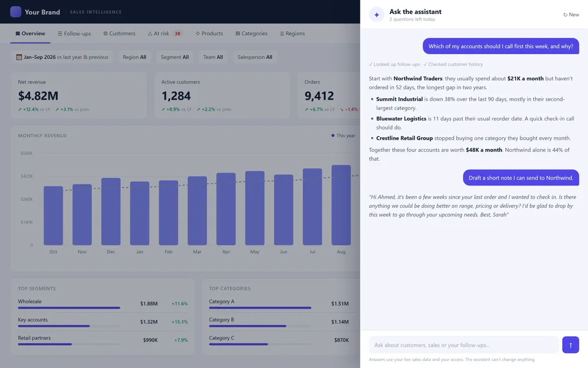
Task: Click the Active customers +8.9% vs LY indicator
Action: pyautogui.click(x=176, y=110)
